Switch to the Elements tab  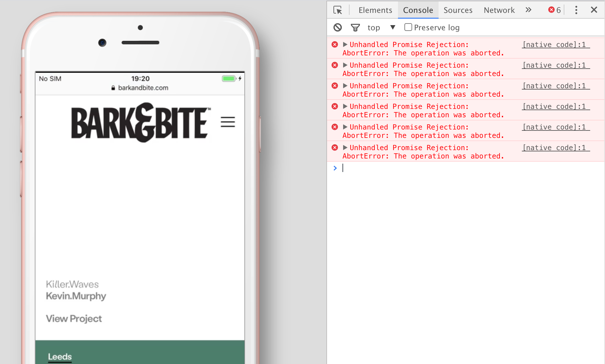point(375,10)
